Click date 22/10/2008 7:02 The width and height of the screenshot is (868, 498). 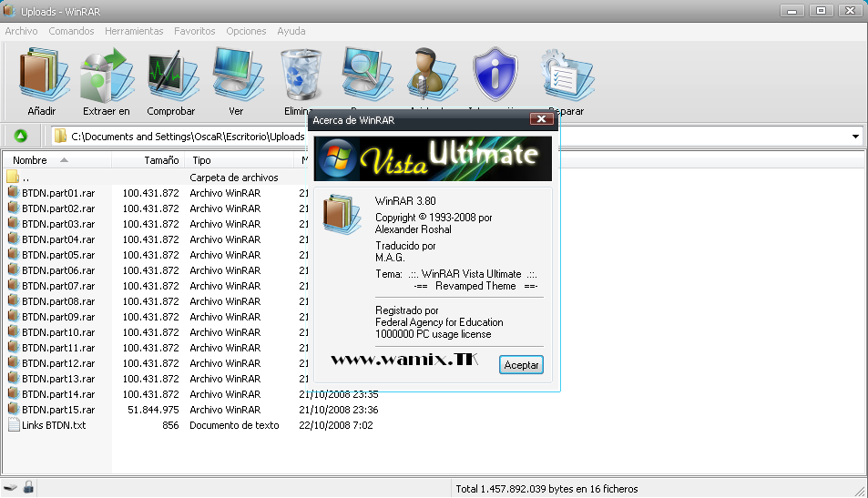tap(335, 425)
